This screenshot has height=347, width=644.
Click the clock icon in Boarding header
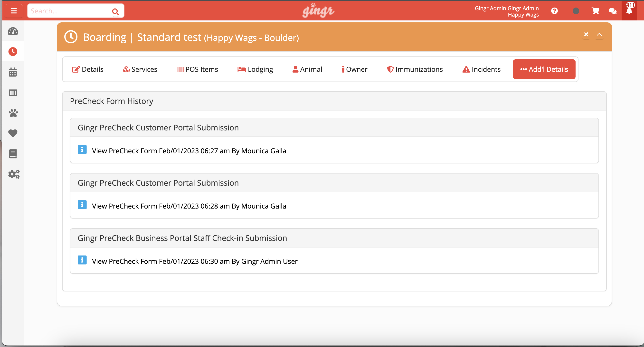71,37
